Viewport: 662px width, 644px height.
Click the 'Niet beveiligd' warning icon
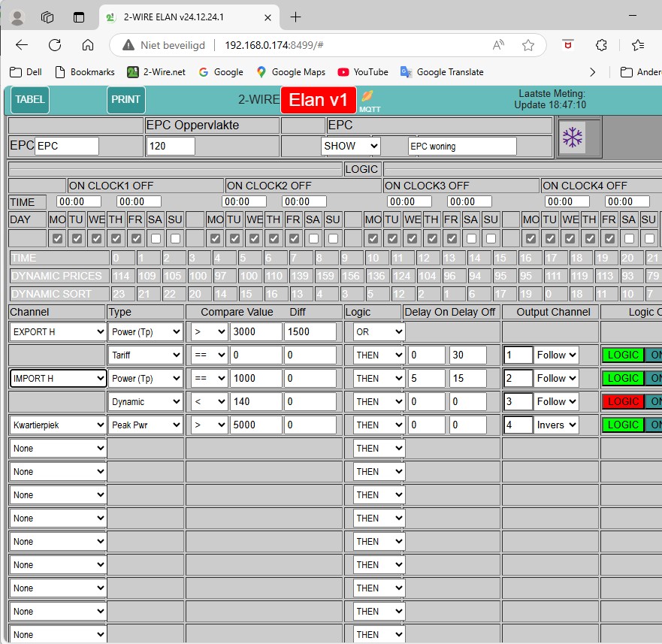pyautogui.click(x=128, y=45)
